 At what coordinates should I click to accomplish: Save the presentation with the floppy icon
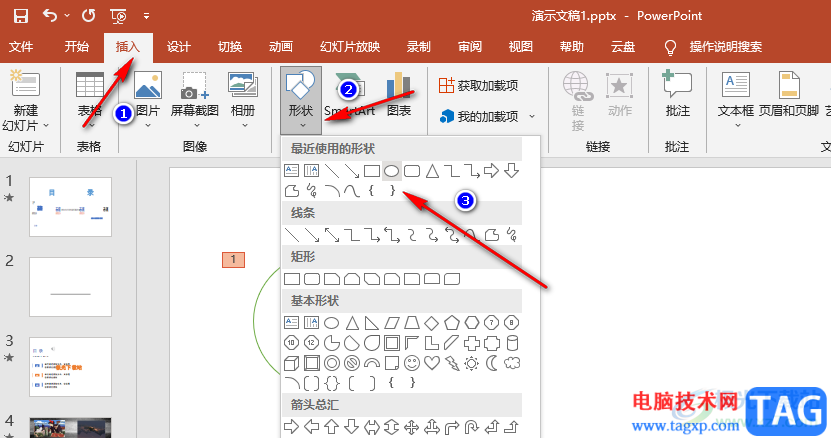(x=21, y=16)
